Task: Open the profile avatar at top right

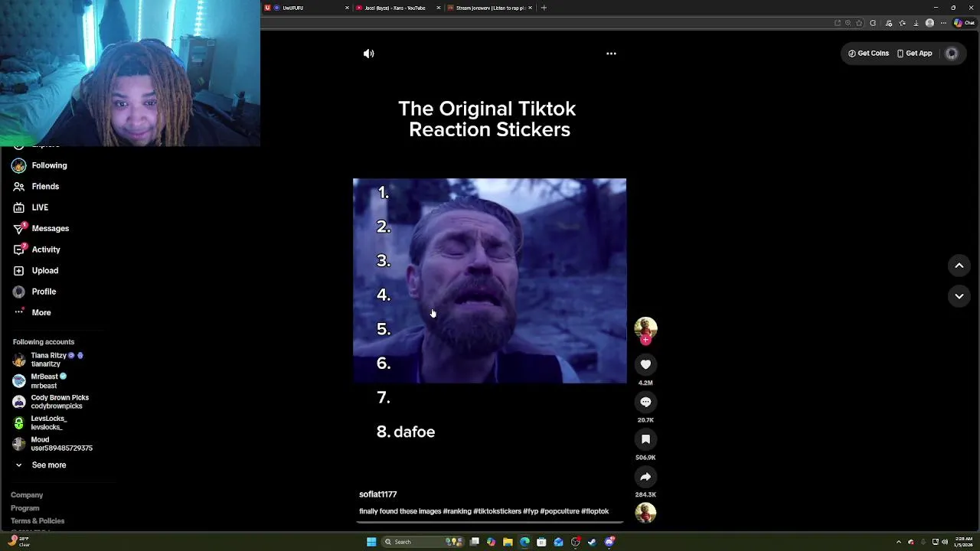Action: point(952,54)
